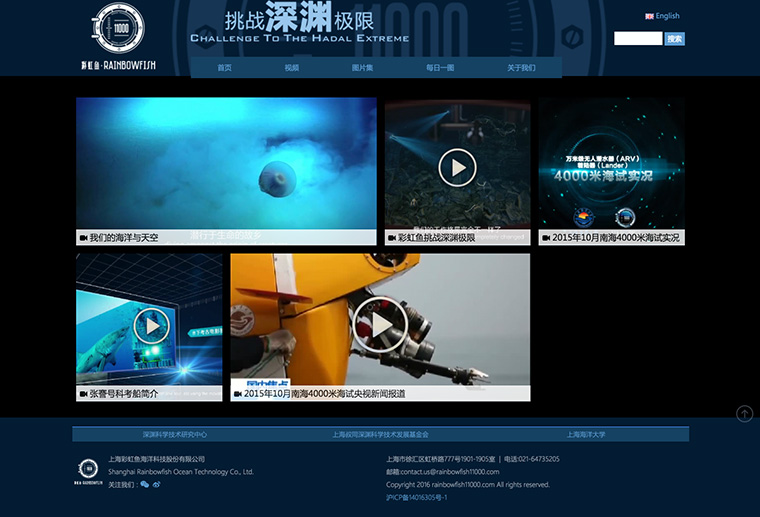This screenshot has height=517, width=760.
Task: Click the 搜索 search button
Action: tap(674, 39)
